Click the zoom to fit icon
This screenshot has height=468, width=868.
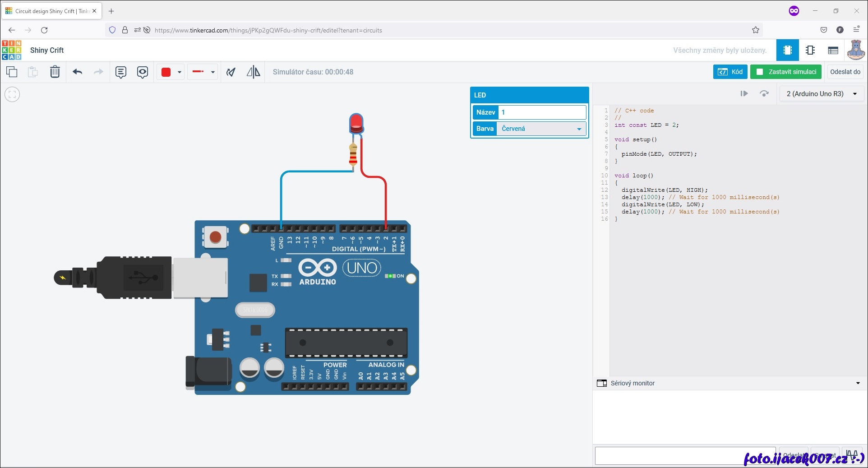click(x=12, y=94)
